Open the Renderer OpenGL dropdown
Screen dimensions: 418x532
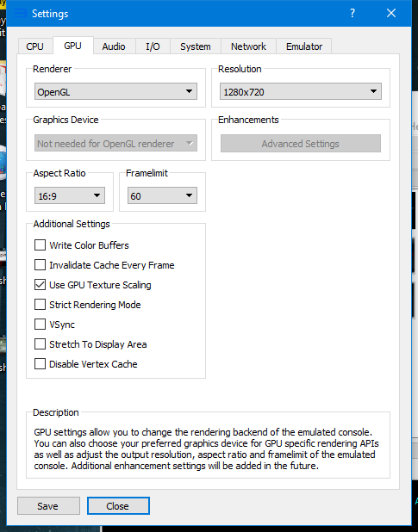tap(115, 91)
